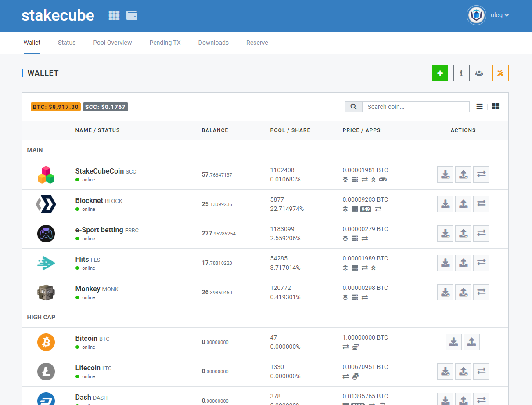The height and width of the screenshot is (405, 532).
Task: Withdraw Blocknet
Action: (x=464, y=204)
